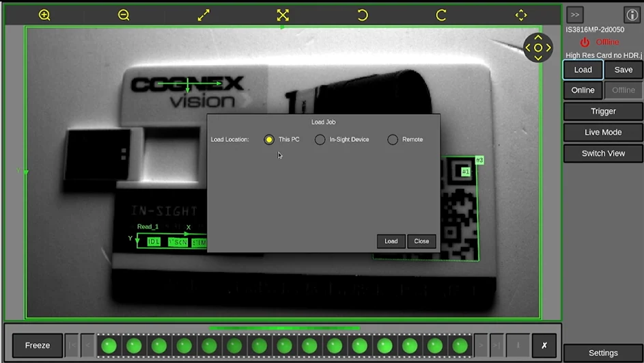Pan the image down with the round pad
The width and height of the screenshot is (644, 363).
point(538,57)
